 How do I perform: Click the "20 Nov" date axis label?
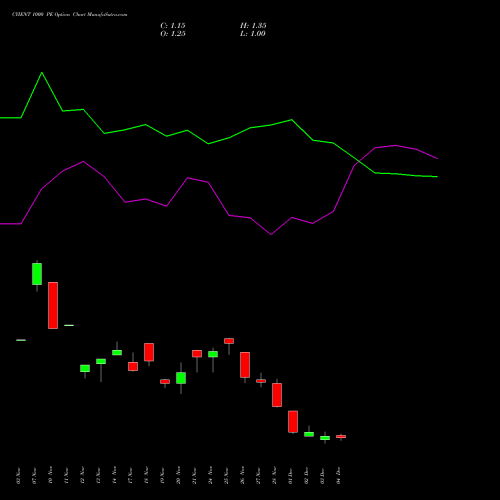pos(178,475)
